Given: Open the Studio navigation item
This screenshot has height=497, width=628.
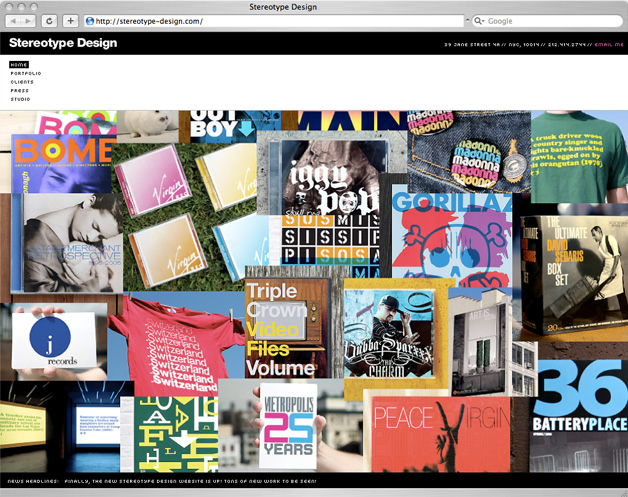Looking at the screenshot, I should coord(20,99).
